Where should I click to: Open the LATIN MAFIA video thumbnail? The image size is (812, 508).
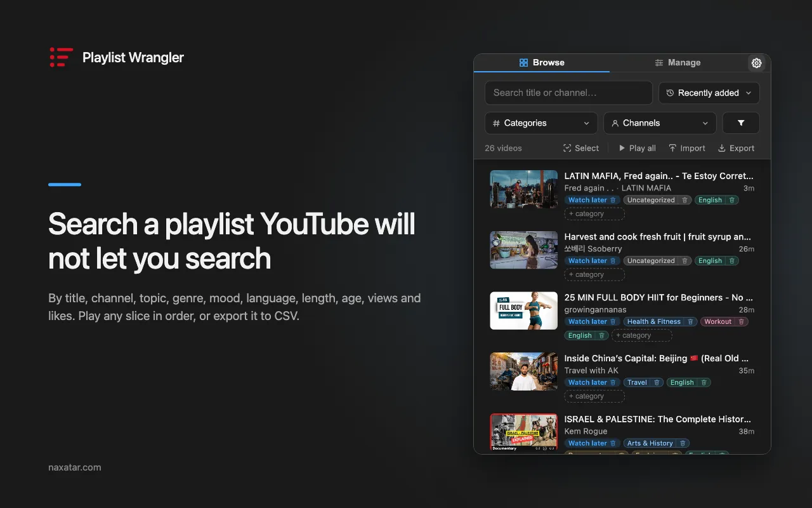point(523,189)
